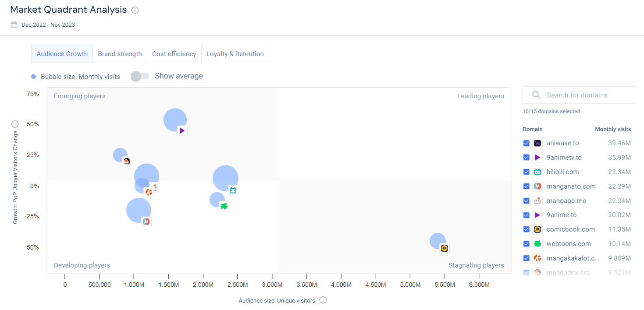Click mangadex icon marker in chart

(127, 161)
